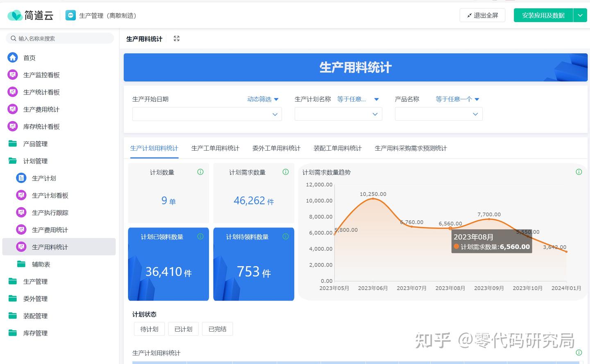Toggle the 已完结 status filter
The width and height of the screenshot is (590, 364).
pos(217,329)
